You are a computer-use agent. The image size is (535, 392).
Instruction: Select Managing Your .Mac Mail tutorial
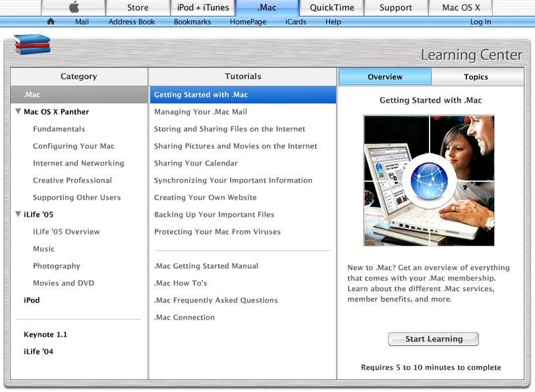click(200, 111)
